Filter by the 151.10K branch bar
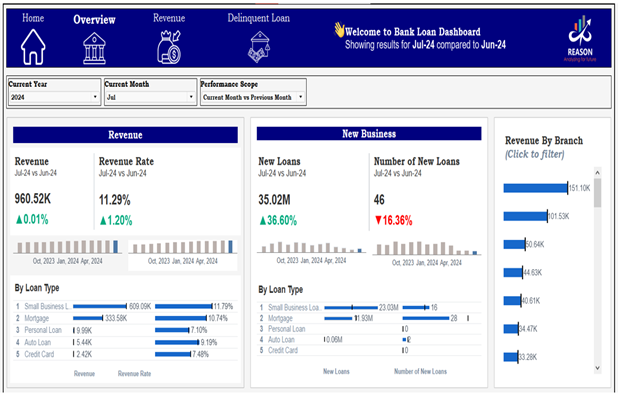Screen dimensions: 618x400 pos(535,187)
